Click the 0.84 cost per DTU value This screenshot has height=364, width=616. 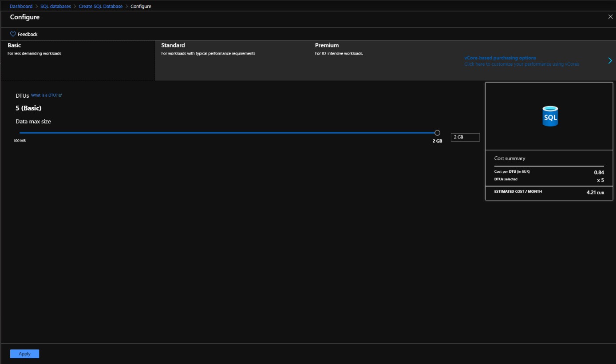tap(599, 172)
